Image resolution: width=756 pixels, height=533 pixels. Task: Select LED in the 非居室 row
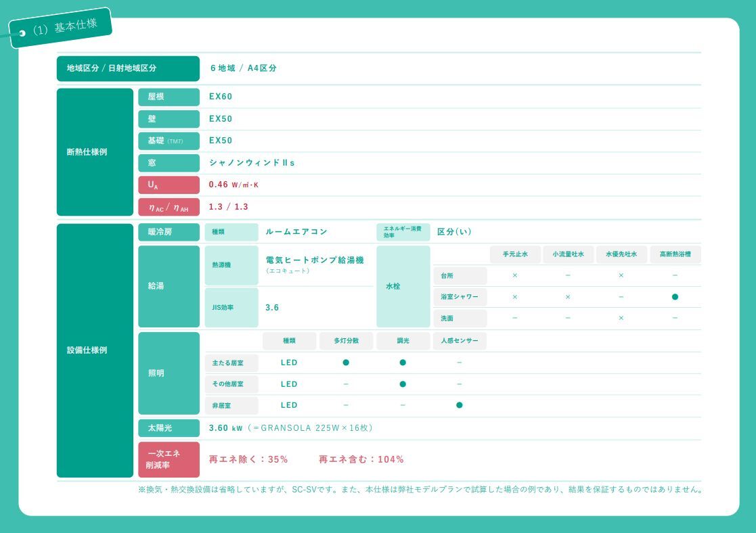click(289, 405)
